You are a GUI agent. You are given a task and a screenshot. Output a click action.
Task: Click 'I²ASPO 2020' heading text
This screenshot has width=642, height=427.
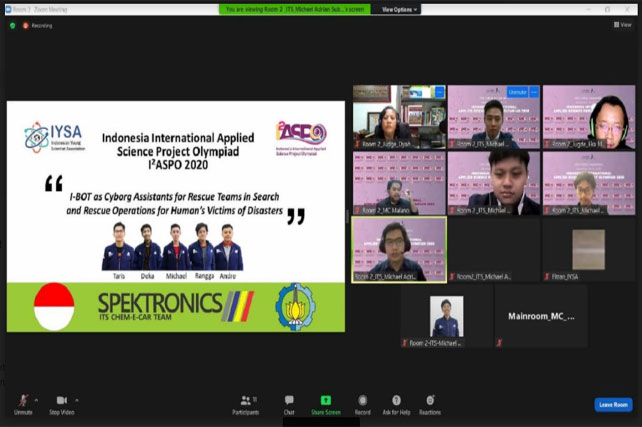178,165
